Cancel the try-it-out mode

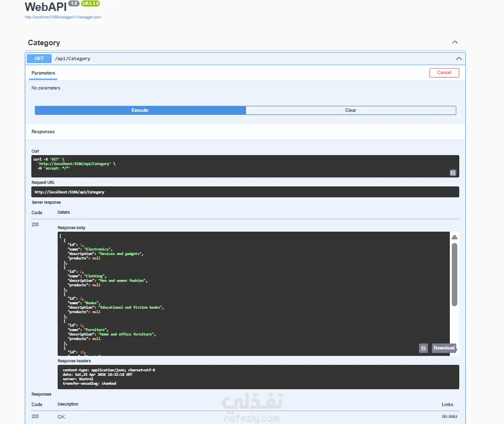[444, 73]
